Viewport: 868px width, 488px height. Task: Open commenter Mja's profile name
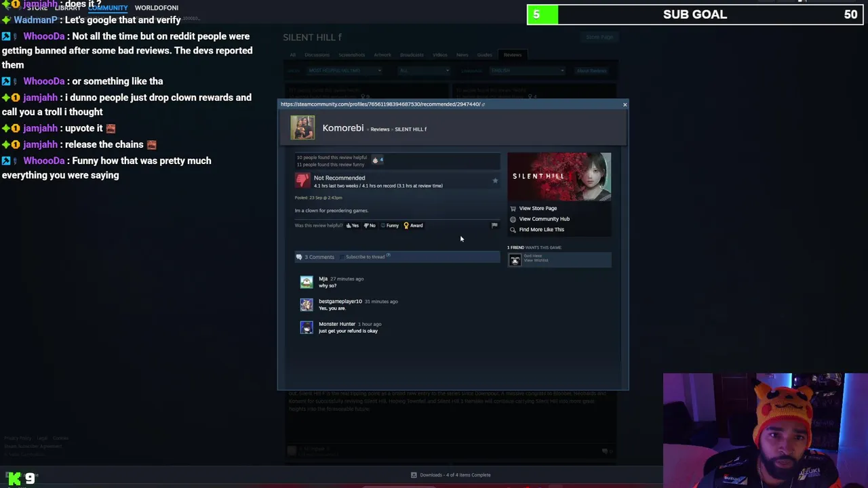323,279
